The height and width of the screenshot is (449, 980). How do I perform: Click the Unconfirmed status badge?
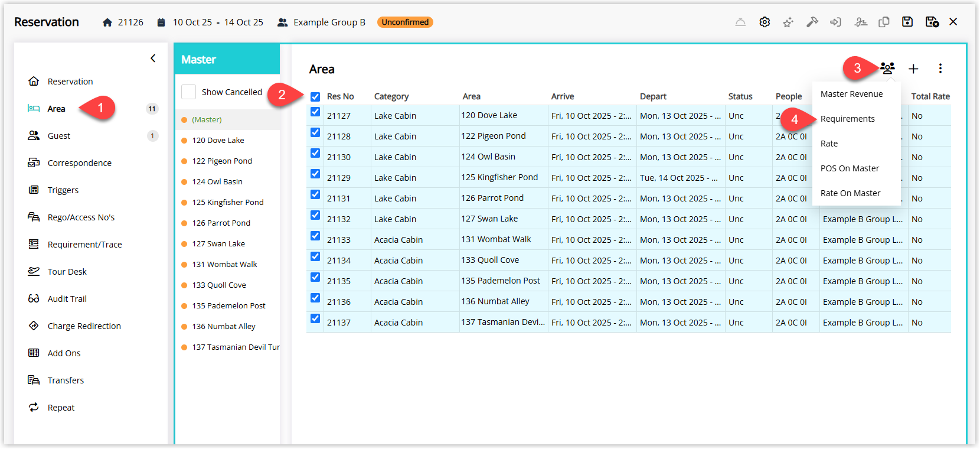(405, 22)
